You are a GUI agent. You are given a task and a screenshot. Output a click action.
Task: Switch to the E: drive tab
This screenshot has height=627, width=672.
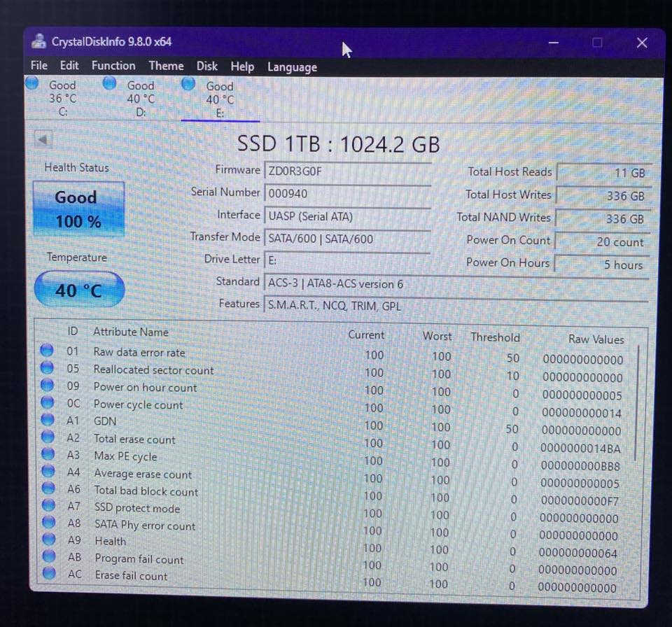(219, 99)
